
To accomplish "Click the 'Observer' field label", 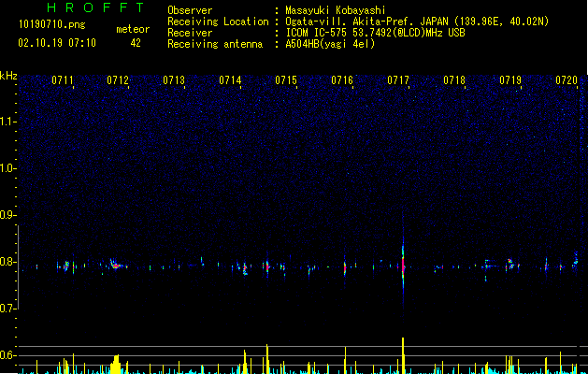I will 190,10.
